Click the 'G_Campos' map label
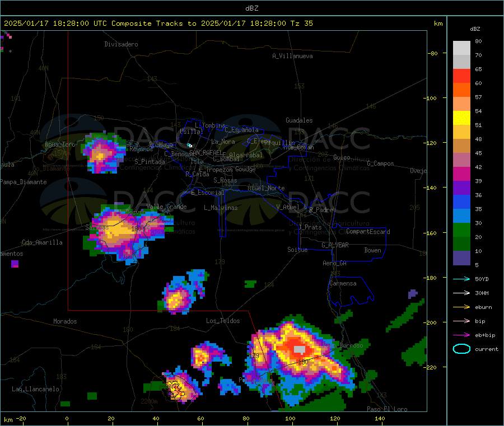Screen dimensions: 504x426 pos(381,163)
